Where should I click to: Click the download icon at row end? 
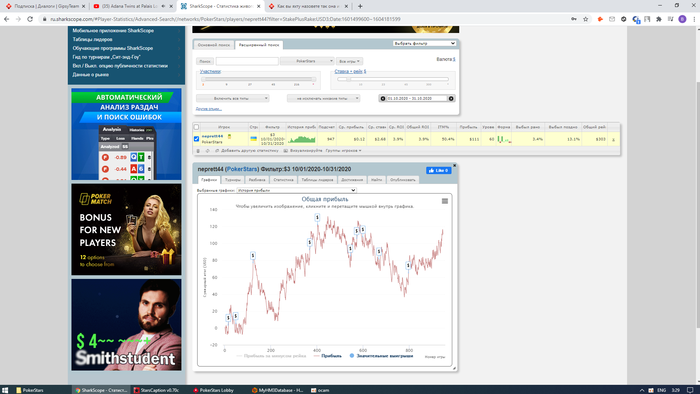613,140
